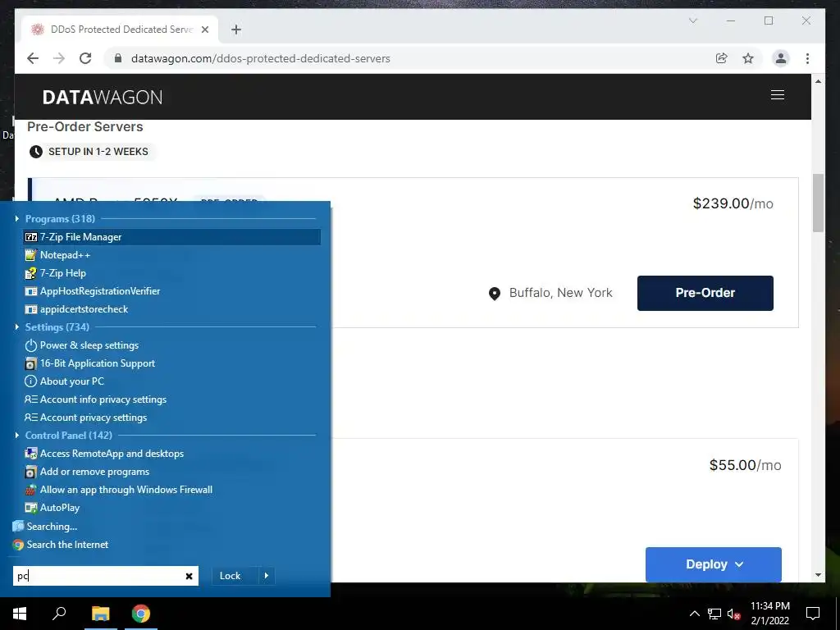Image resolution: width=840 pixels, height=630 pixels.
Task: View site security lock info
Action: (x=118, y=58)
